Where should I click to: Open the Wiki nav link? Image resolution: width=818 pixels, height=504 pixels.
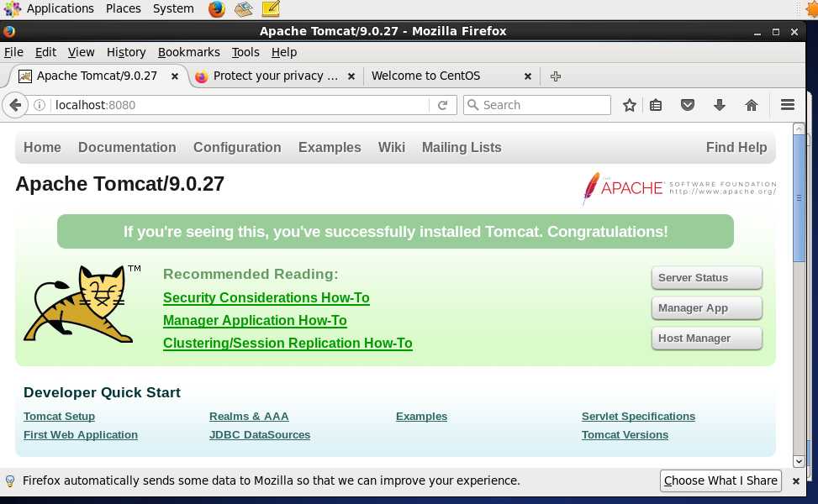point(392,148)
